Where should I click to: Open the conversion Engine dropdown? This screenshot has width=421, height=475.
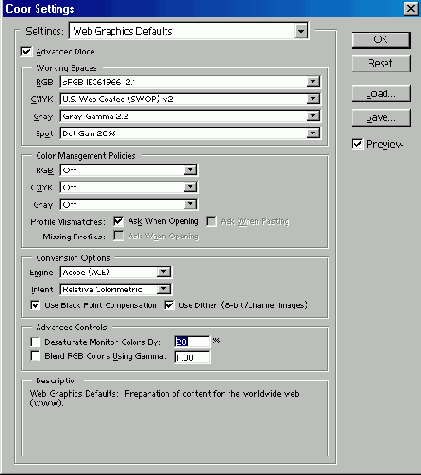[116, 272]
